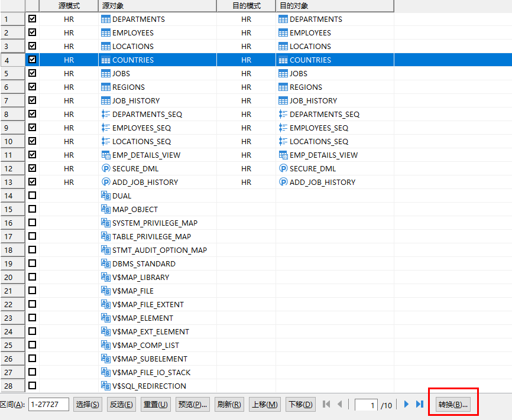Click the 目的模式 column header
This screenshot has height=420, width=512.
click(x=246, y=6)
